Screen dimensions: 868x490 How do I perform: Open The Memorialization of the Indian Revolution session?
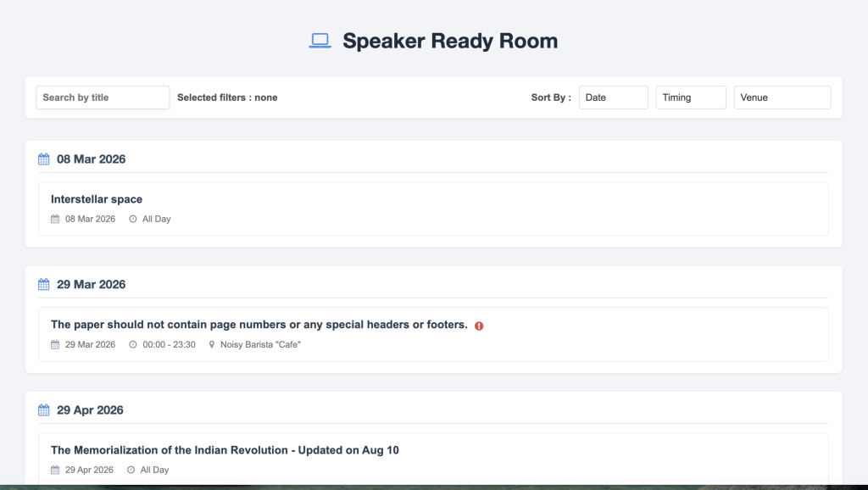point(433,459)
